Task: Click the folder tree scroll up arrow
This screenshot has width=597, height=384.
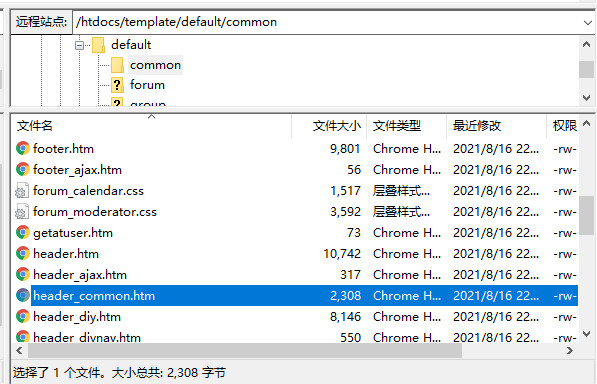Action: (587, 45)
